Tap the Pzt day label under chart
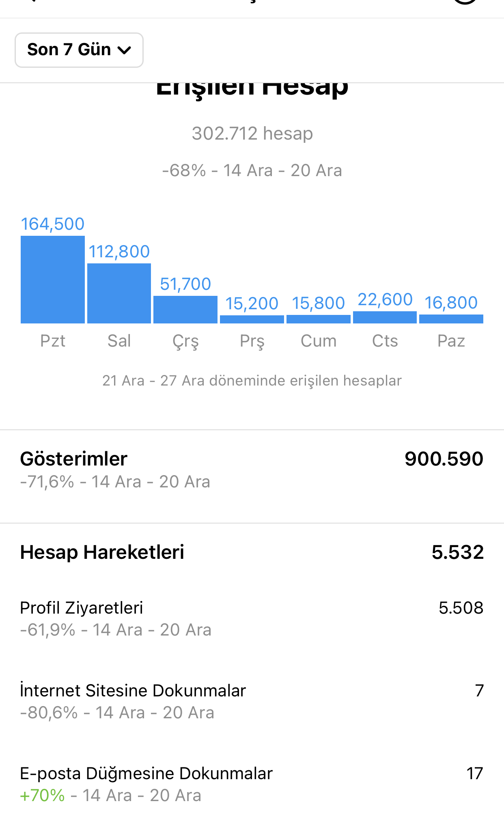The width and height of the screenshot is (504, 836). tap(53, 341)
